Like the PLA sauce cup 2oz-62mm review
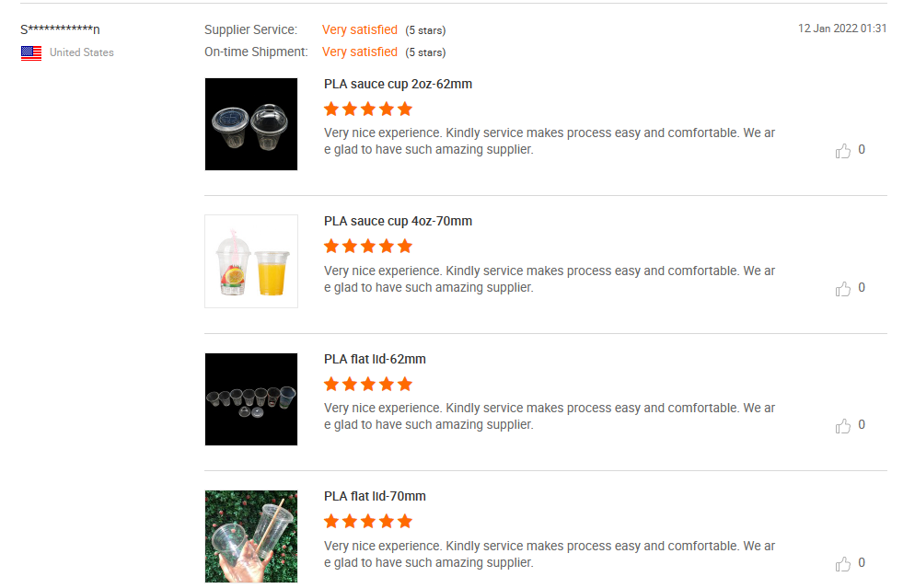Viewport: 903px width, 588px height. 843,151
